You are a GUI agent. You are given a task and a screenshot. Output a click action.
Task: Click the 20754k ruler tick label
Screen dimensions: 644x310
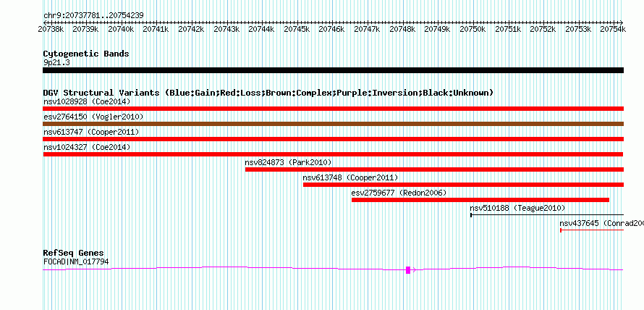614,29
